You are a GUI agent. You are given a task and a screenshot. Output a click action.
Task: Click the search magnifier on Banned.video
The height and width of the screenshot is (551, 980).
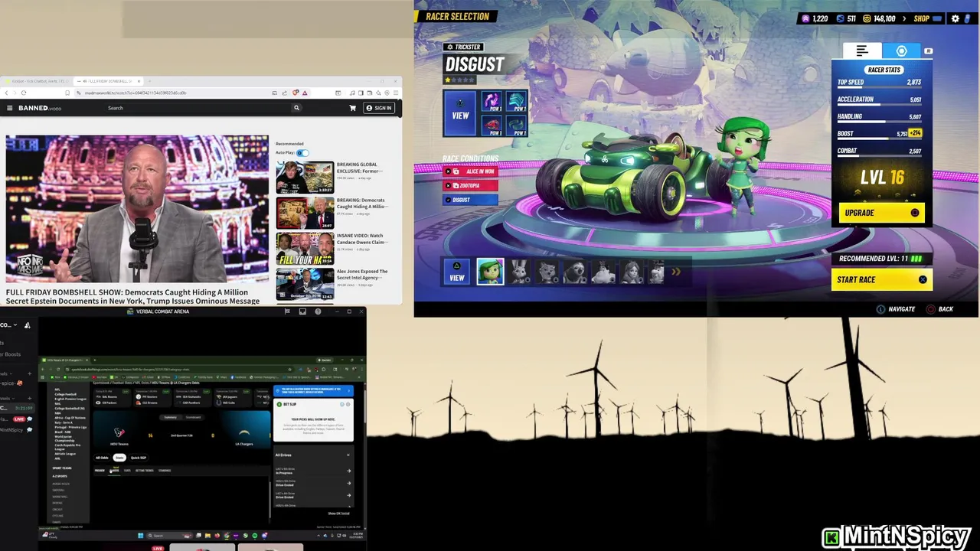point(296,108)
